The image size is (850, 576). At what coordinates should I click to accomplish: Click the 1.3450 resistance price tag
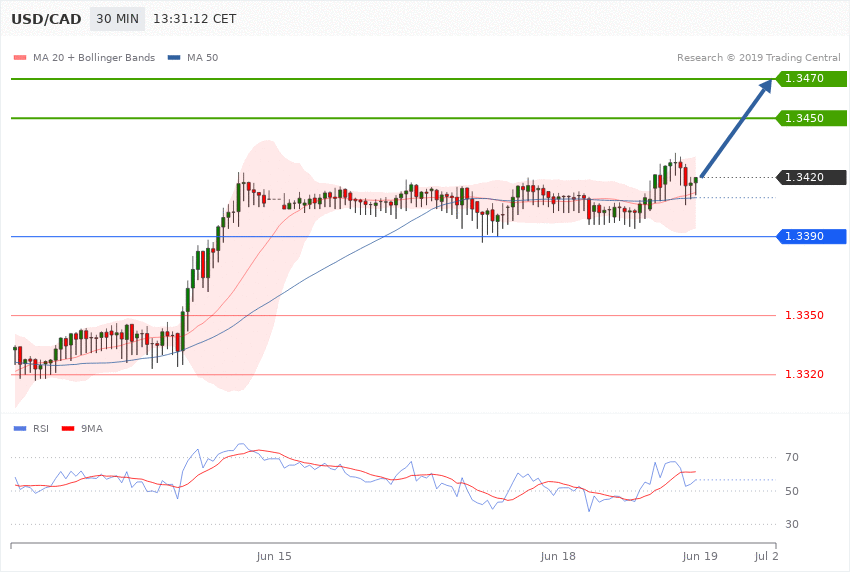tap(812, 118)
